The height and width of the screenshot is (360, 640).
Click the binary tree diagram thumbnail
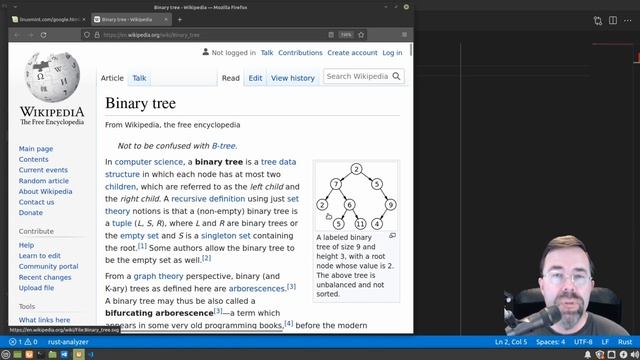(356, 196)
